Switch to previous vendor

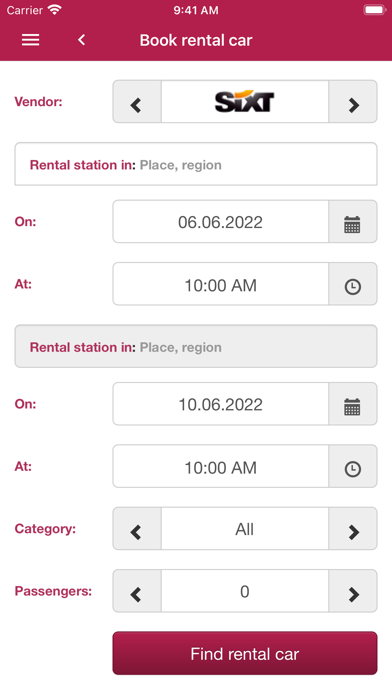[137, 102]
